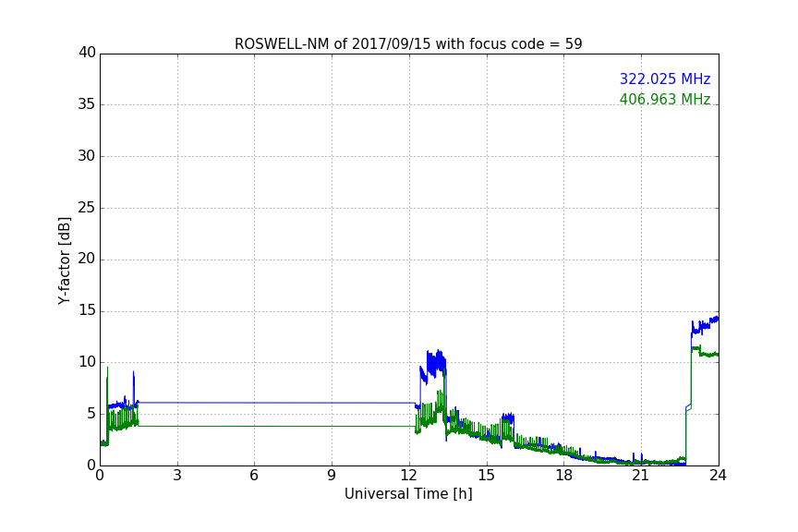Viewport: 798px width, 532px height.
Task: Select the 406.963 MHz legend label
Action: point(665,99)
